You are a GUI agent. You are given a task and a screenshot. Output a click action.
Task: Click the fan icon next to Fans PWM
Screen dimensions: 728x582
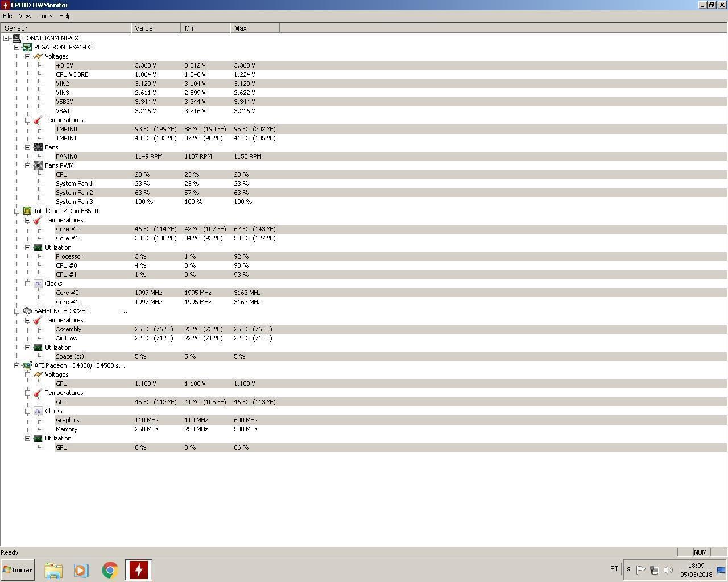[x=38, y=165]
